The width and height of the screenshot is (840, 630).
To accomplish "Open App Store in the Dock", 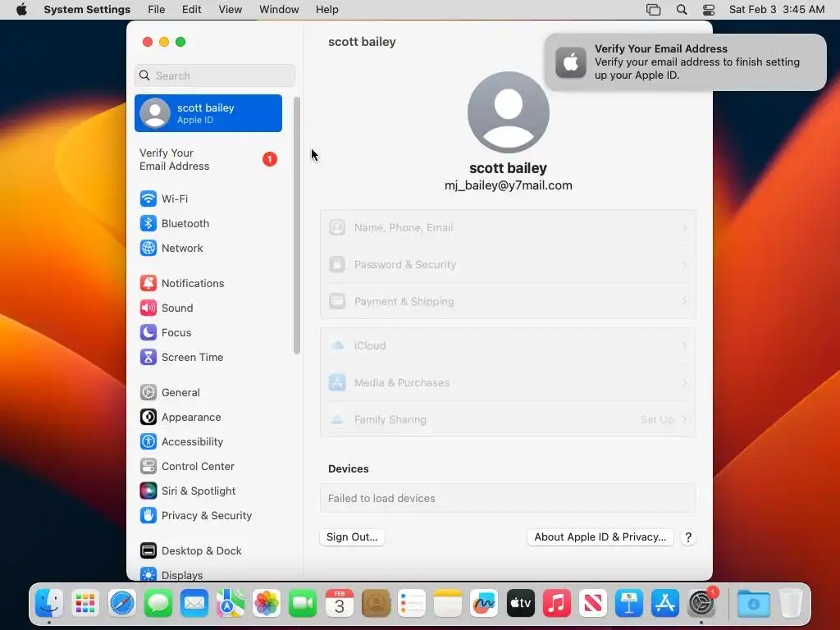I will pyautogui.click(x=664, y=603).
